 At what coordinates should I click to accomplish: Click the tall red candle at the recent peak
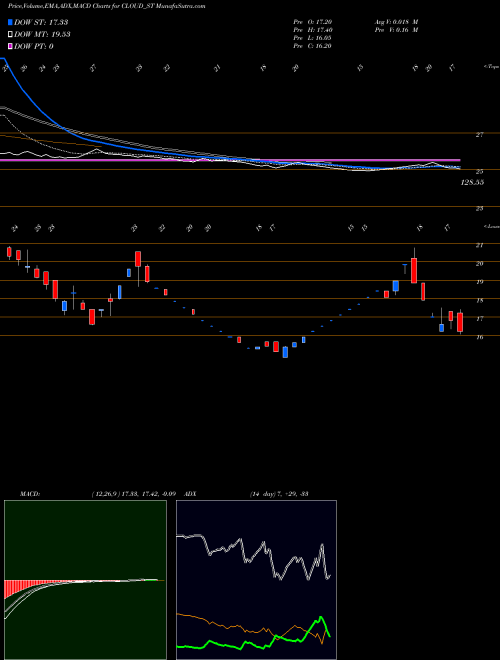tap(414, 270)
